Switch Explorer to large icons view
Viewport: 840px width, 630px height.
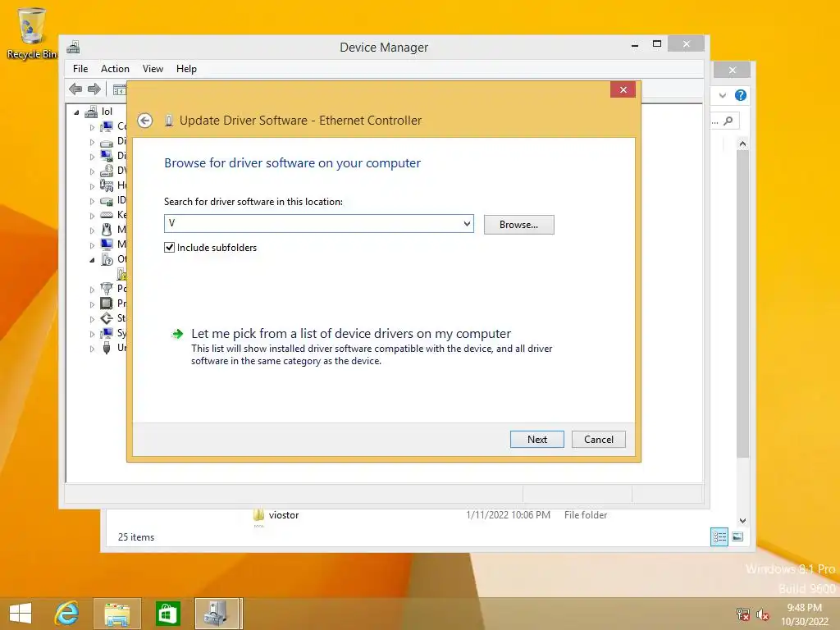pyautogui.click(x=737, y=536)
